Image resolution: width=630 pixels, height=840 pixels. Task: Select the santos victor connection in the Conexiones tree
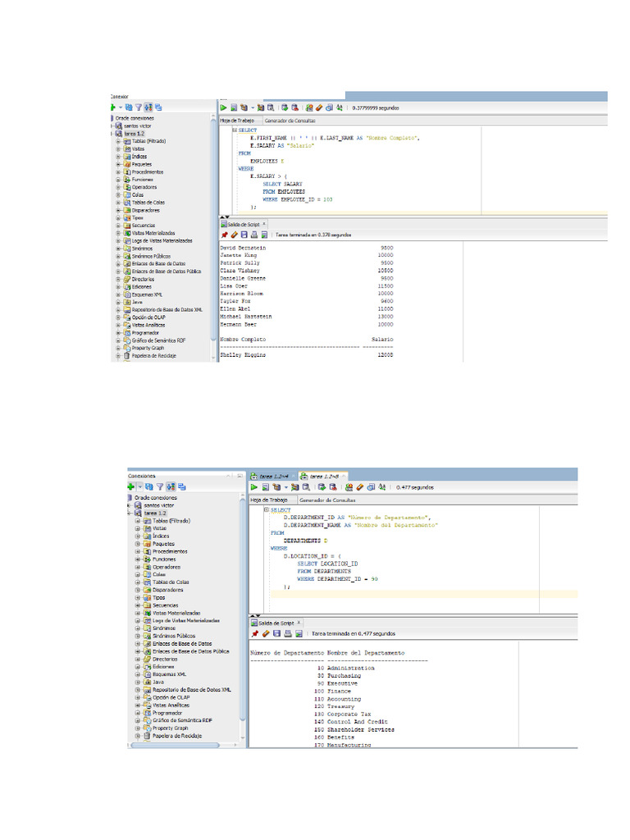[157, 505]
